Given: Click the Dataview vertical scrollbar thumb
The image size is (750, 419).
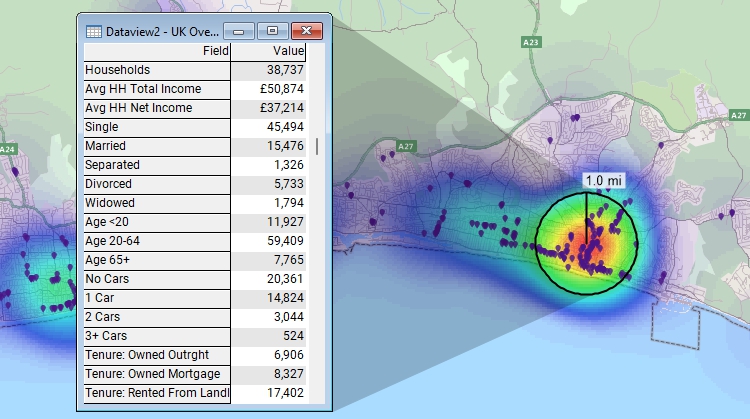Looking at the screenshot, I should click(x=318, y=146).
